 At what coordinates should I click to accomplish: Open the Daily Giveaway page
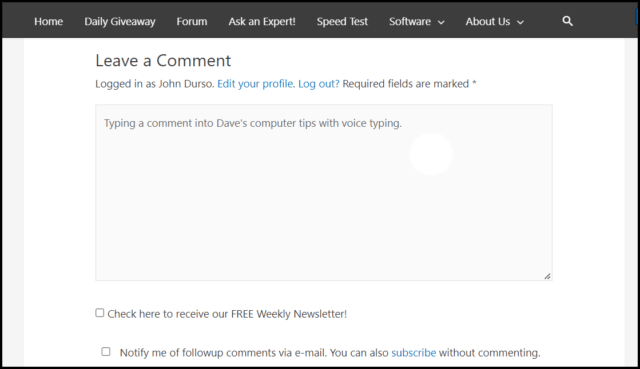pyautogui.click(x=120, y=22)
